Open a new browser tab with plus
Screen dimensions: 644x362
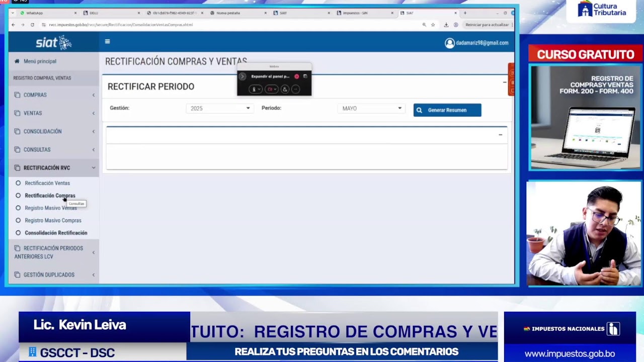[465, 13]
